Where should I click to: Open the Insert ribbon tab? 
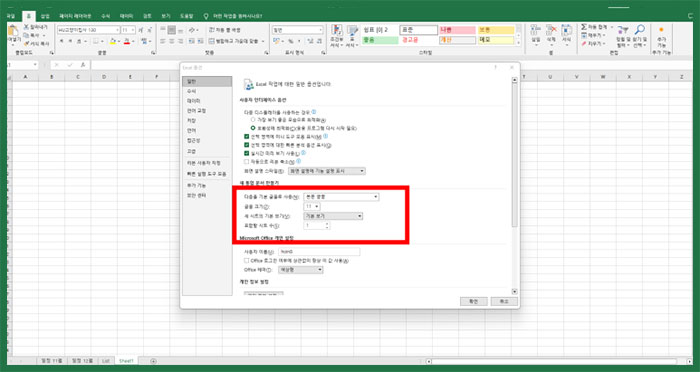click(x=45, y=16)
